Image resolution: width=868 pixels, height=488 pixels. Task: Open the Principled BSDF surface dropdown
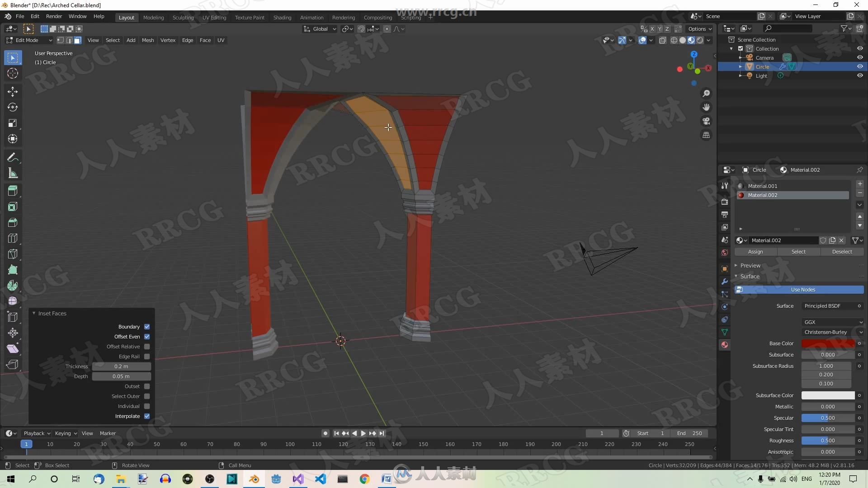pos(832,306)
